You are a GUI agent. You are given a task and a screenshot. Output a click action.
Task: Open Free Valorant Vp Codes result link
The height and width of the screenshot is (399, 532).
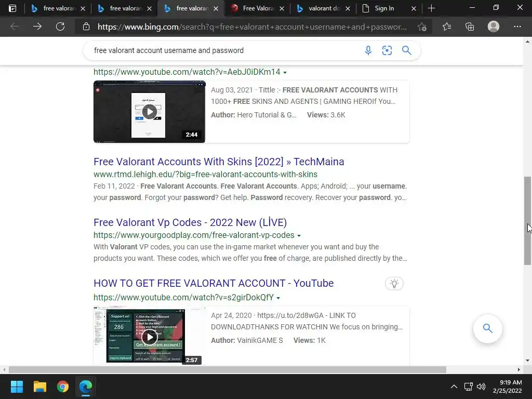click(x=190, y=222)
